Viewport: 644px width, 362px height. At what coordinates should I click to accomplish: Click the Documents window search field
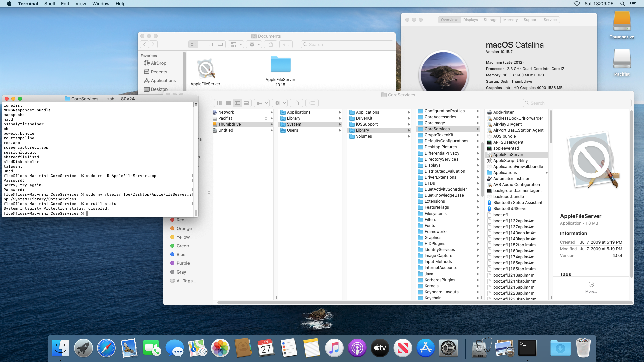pyautogui.click(x=347, y=44)
